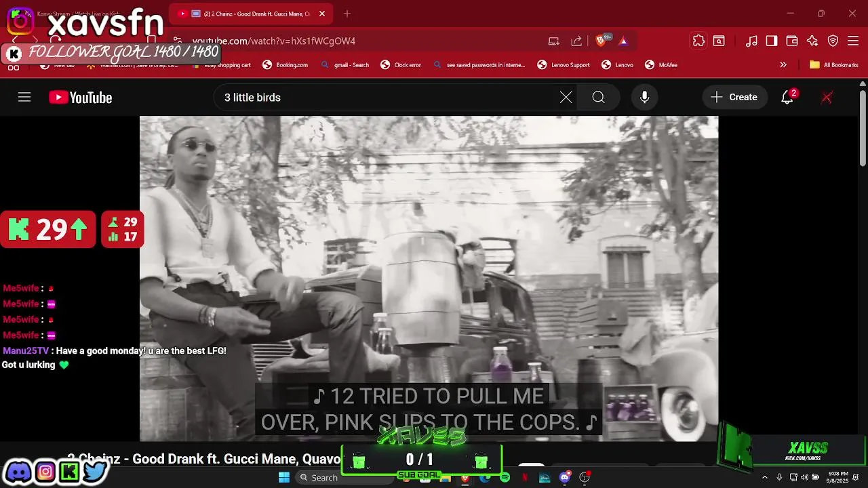This screenshot has width=868, height=488.
Task: Open Microsoft Edge from the taskbar
Action: pyautogui.click(x=485, y=478)
